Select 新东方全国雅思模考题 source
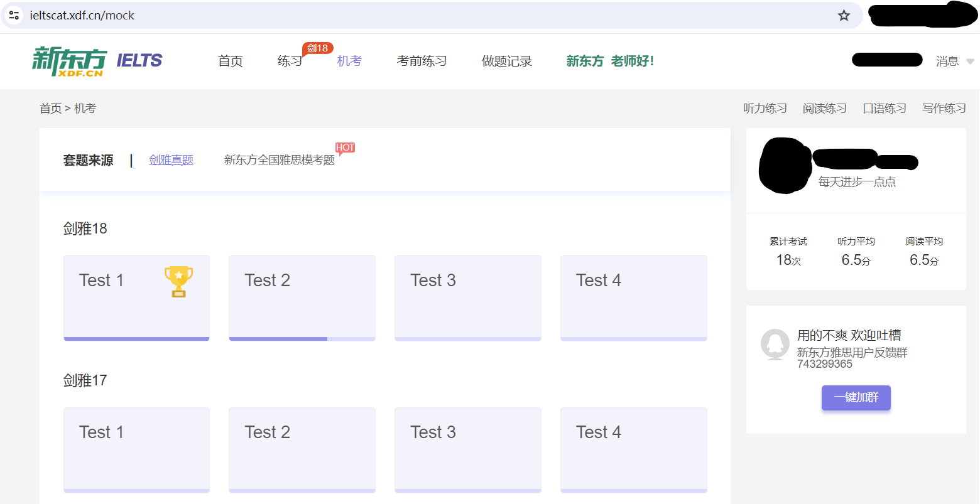Screen dimensions: 980x504 tap(280, 160)
